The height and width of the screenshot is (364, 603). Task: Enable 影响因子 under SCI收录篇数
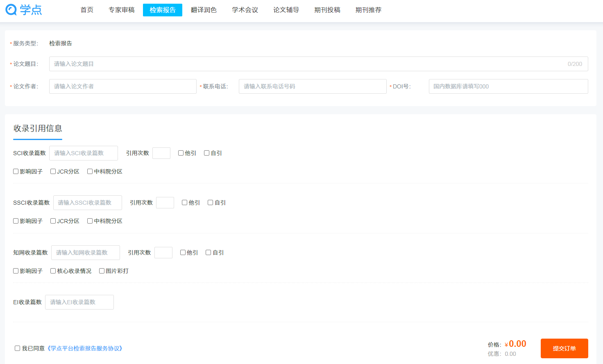[x=16, y=172]
